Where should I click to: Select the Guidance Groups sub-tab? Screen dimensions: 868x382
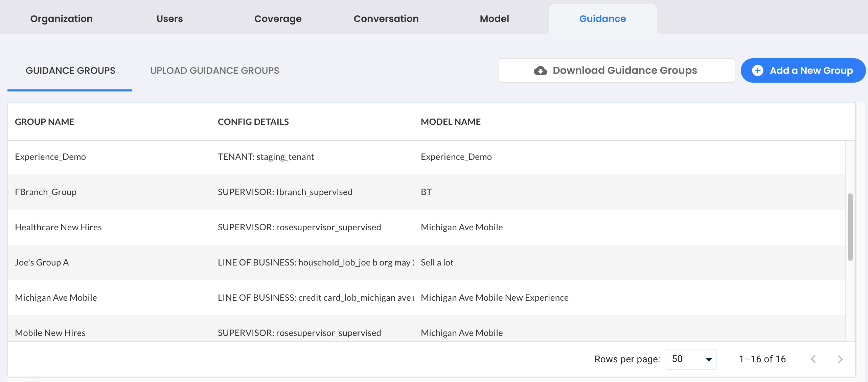click(x=70, y=70)
